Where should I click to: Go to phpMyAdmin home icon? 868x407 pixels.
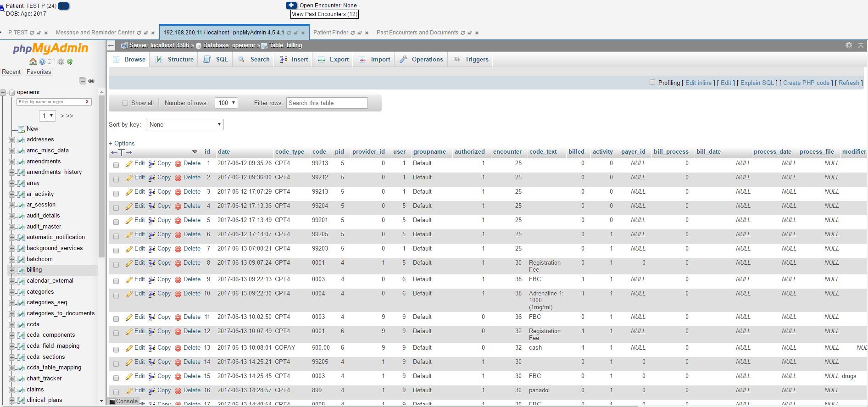[33, 61]
